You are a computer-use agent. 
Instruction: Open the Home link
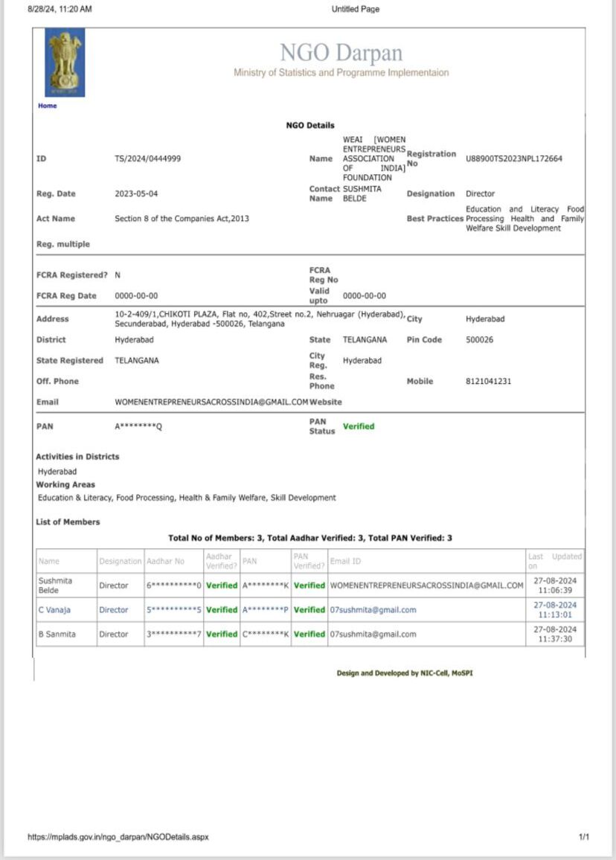[47, 106]
